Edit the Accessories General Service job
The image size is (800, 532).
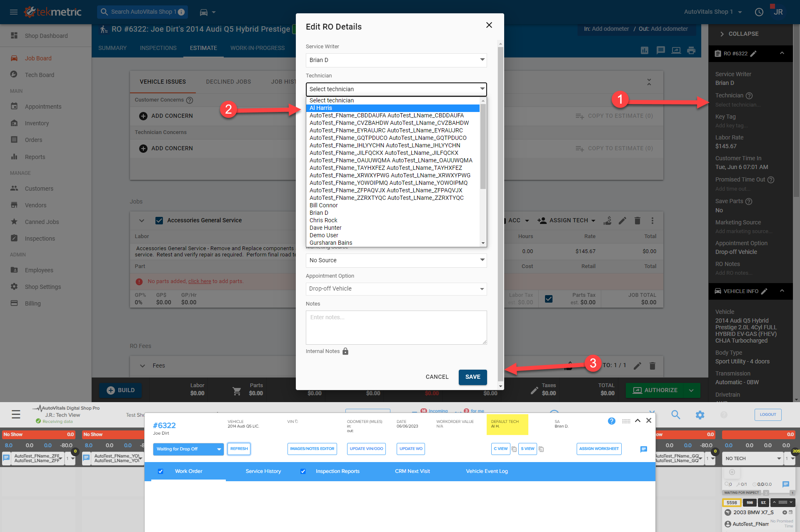622,221
